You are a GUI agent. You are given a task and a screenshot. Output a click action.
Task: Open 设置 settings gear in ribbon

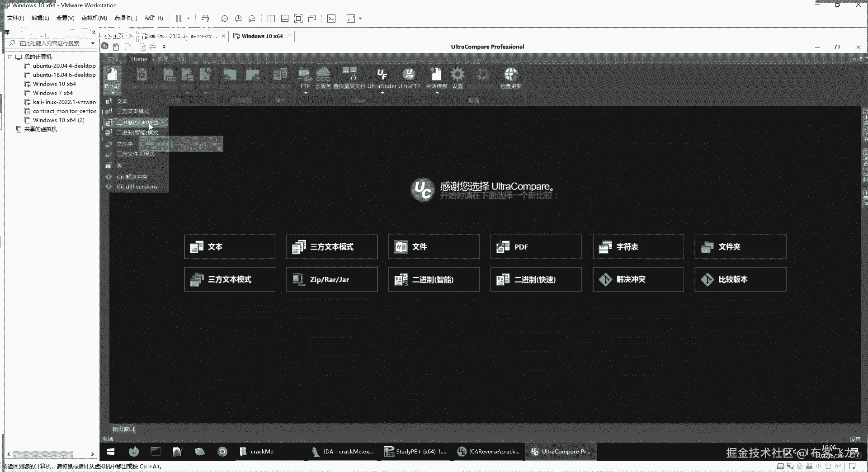point(458,78)
